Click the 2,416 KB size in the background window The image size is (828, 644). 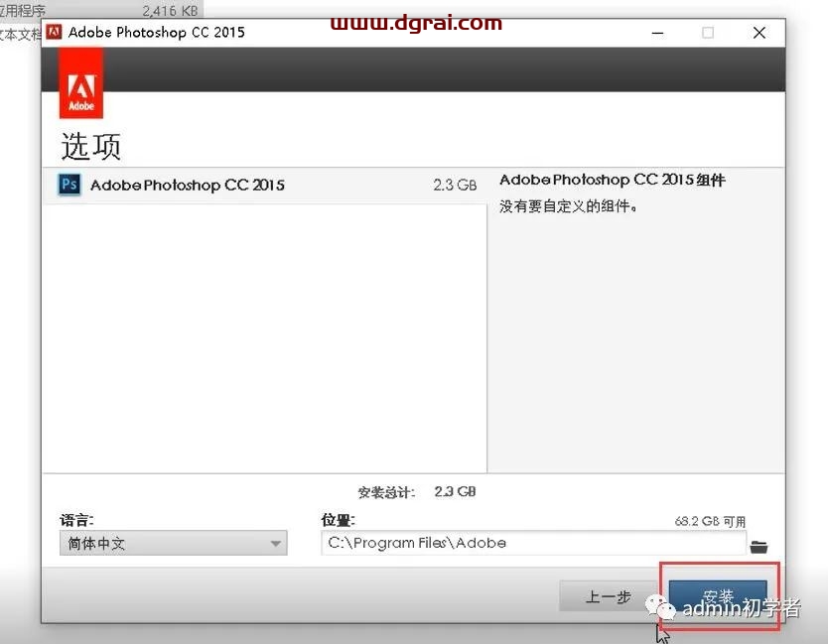pyautogui.click(x=170, y=10)
